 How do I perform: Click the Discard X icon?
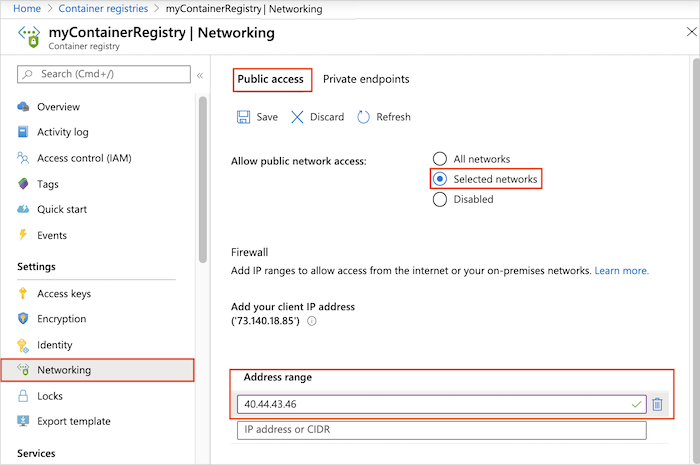coord(297,117)
